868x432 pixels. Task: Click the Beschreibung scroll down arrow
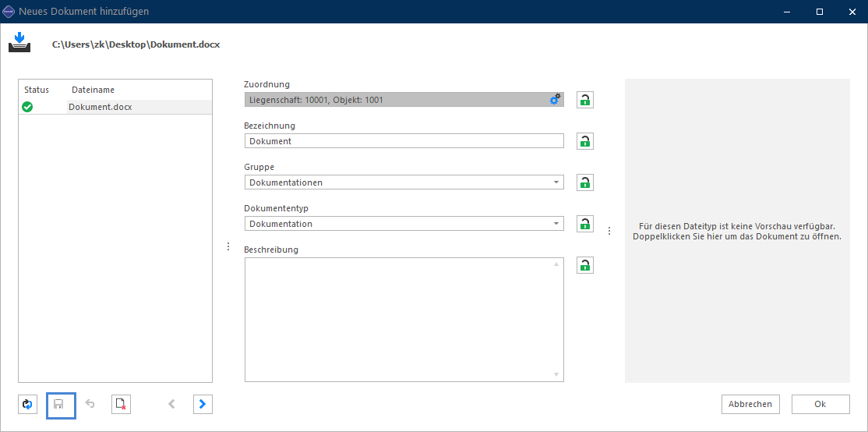pyautogui.click(x=556, y=375)
